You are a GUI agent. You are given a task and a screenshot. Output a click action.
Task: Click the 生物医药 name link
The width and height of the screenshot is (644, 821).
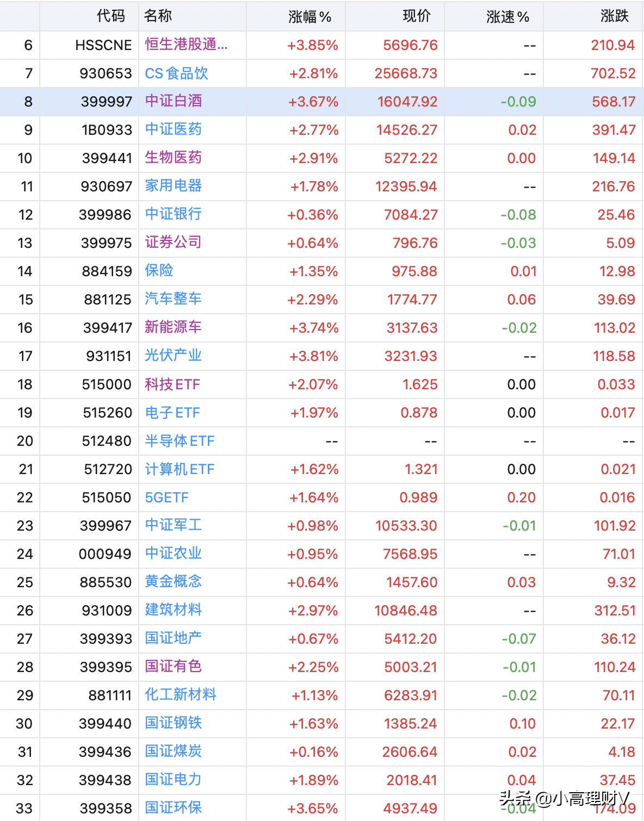click(x=174, y=158)
